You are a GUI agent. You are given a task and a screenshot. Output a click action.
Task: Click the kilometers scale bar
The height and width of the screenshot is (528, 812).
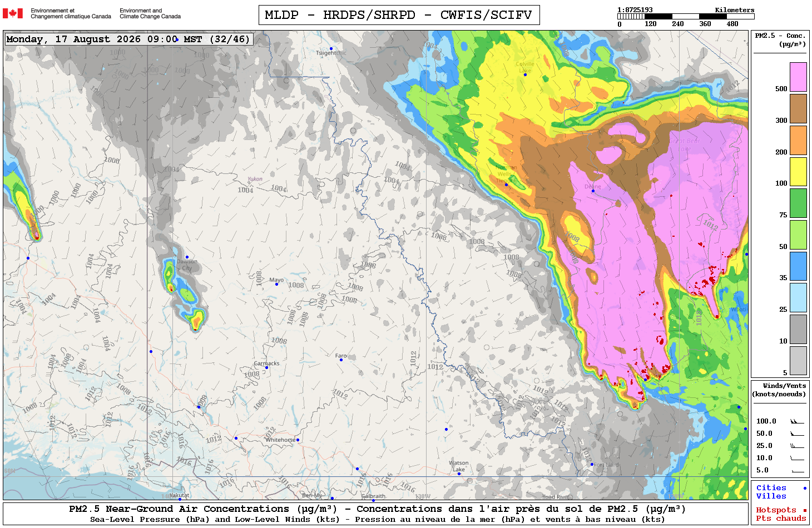tap(685, 17)
